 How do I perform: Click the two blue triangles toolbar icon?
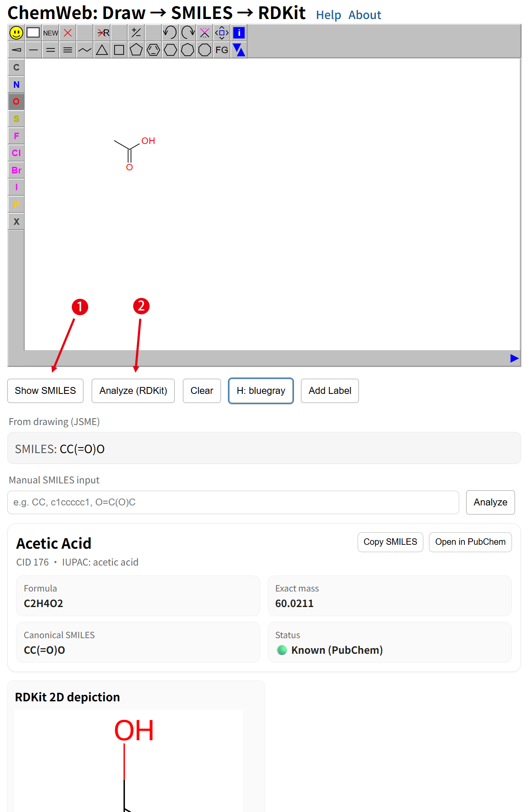pyautogui.click(x=239, y=50)
